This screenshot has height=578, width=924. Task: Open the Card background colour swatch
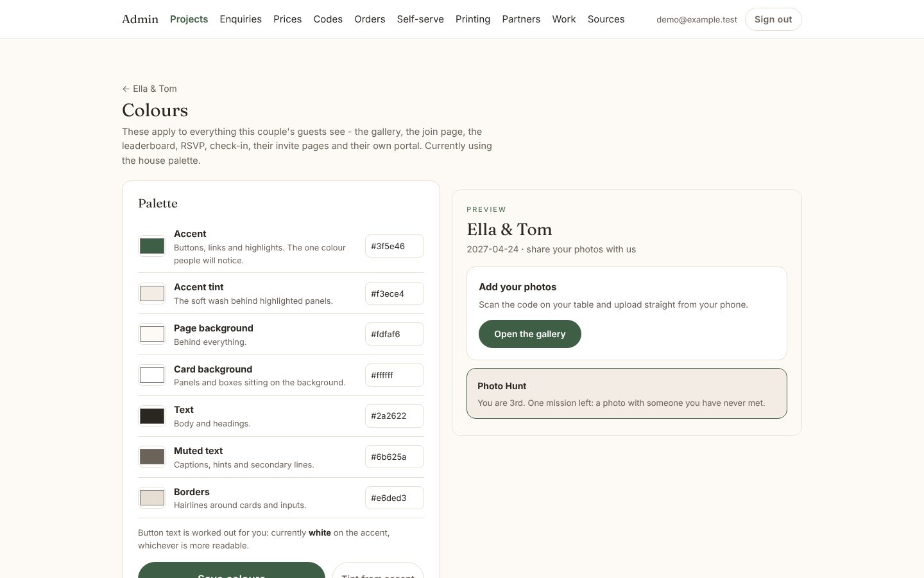pos(152,375)
